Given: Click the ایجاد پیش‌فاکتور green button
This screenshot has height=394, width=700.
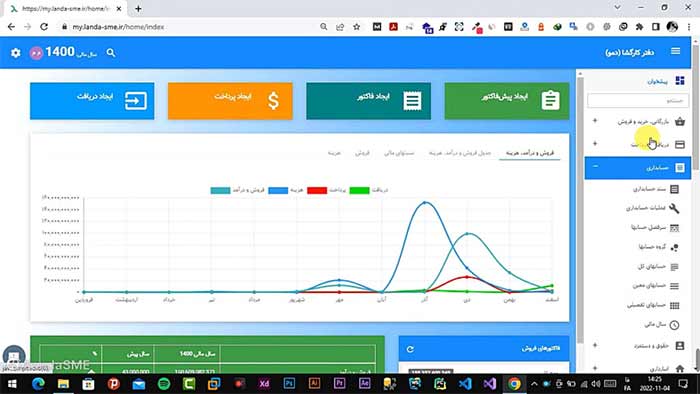Looking at the screenshot, I should pyautogui.click(x=507, y=101).
